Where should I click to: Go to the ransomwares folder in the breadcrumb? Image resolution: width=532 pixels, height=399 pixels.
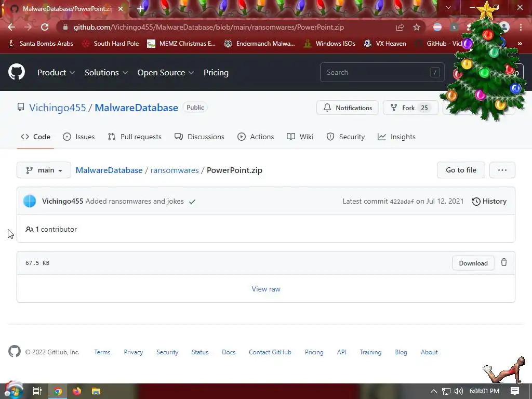(175, 170)
